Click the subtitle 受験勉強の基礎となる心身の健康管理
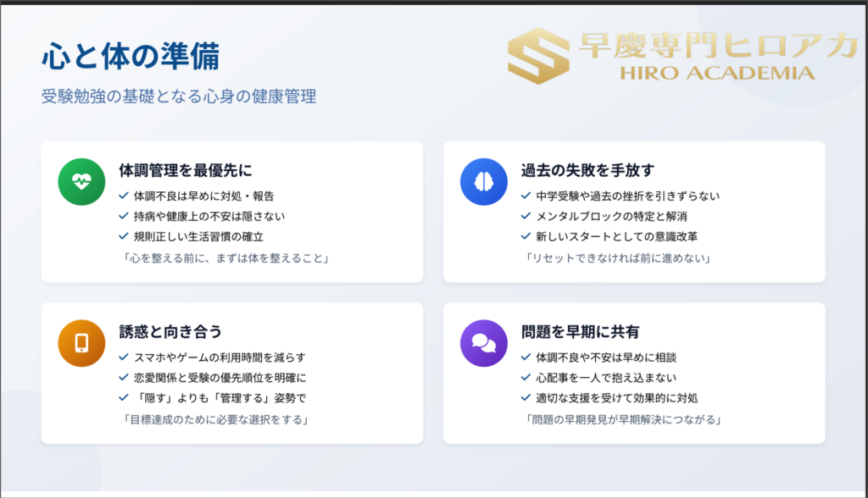Screen dimensions: 868x498 click(x=179, y=97)
